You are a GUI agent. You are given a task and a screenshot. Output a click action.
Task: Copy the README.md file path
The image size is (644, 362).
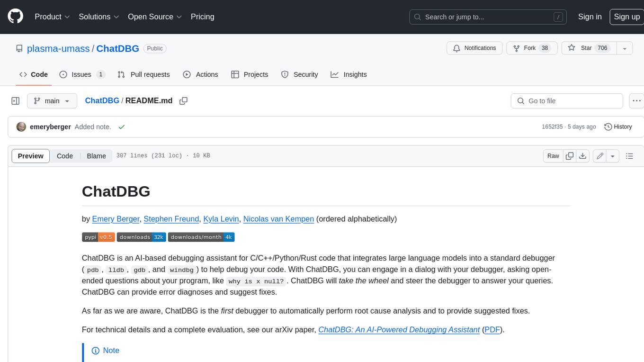184,101
